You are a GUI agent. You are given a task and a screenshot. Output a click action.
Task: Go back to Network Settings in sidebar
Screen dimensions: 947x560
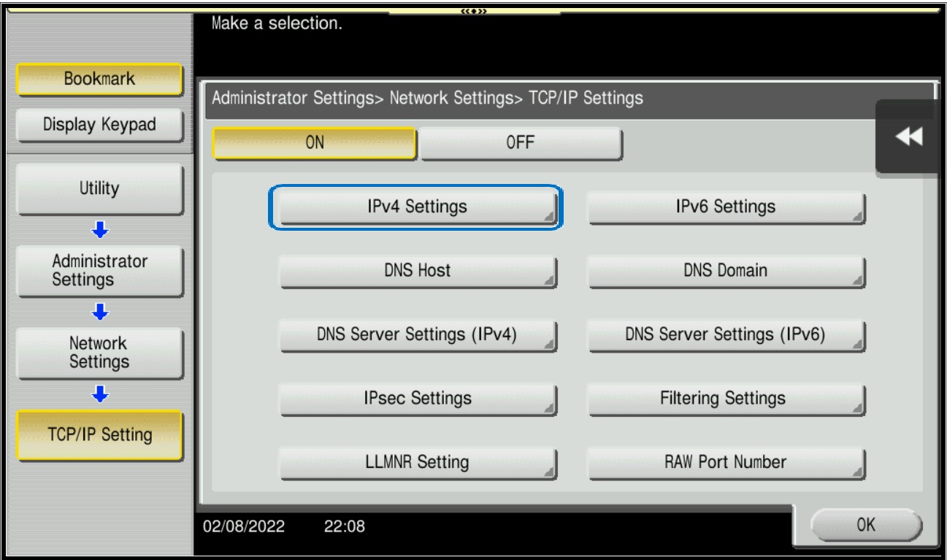(99, 353)
